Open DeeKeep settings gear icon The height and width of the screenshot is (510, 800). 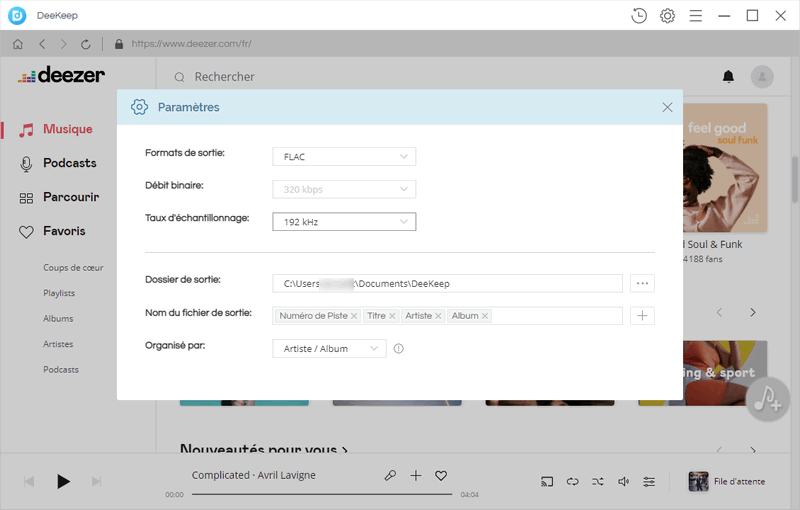point(667,15)
